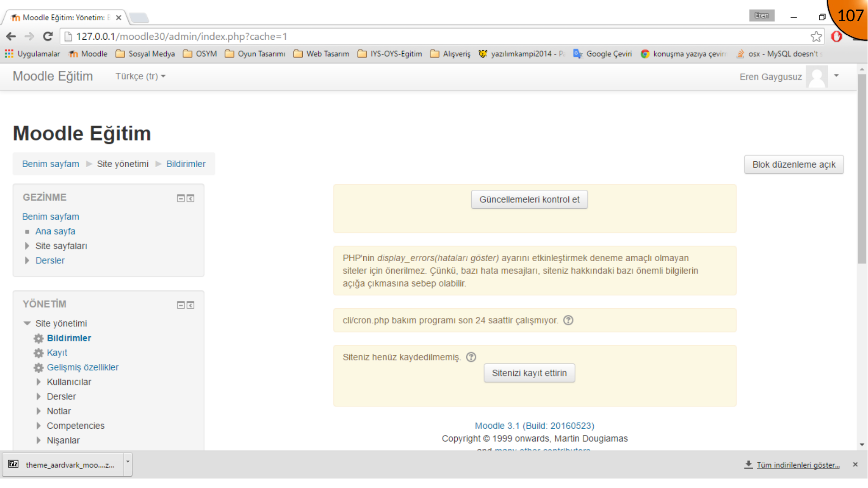Screen dimensions: 868x488
Task: Hide the Gezinme block with minus icon
Action: (x=181, y=198)
